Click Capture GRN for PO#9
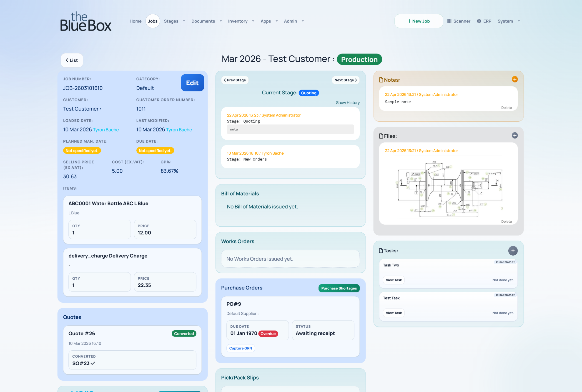This screenshot has width=582, height=392. (240, 348)
